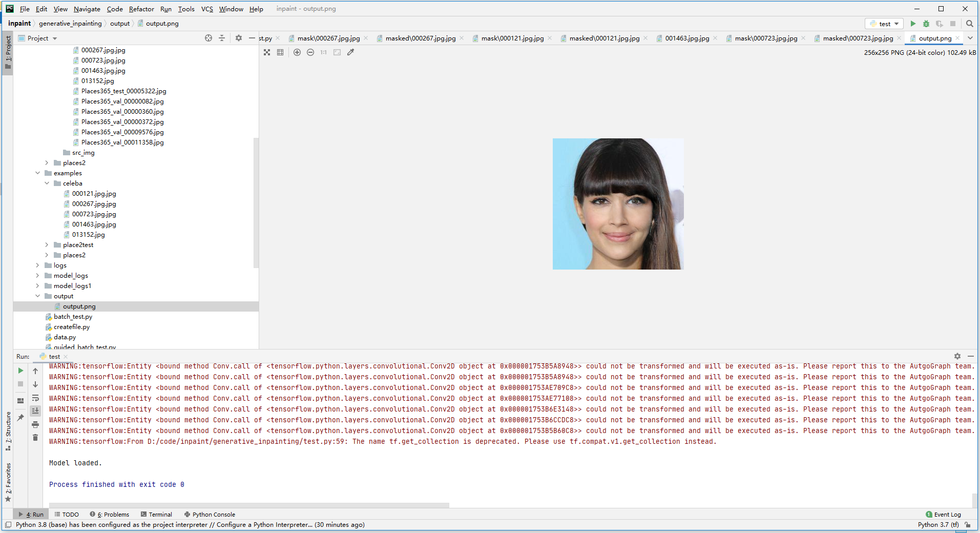Open the Terminal tool window
Viewport: 980px width, 533px height.
point(156,515)
